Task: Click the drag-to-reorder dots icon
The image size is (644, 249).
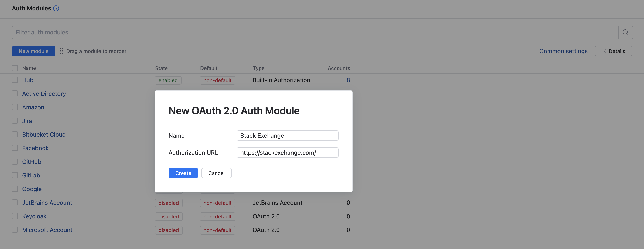Action: (x=61, y=51)
